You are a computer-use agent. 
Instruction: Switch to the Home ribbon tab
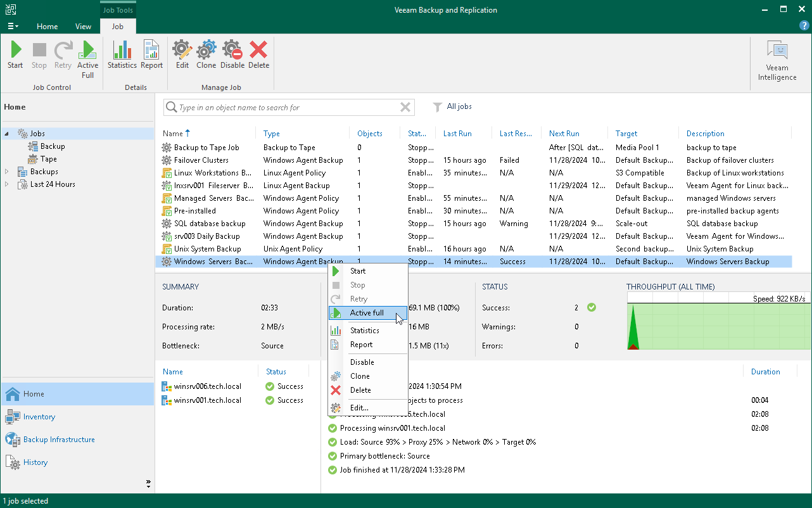48,27
